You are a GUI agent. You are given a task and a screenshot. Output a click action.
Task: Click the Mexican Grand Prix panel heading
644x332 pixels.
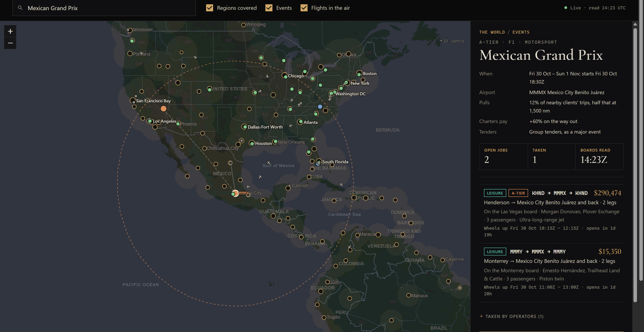click(x=541, y=55)
